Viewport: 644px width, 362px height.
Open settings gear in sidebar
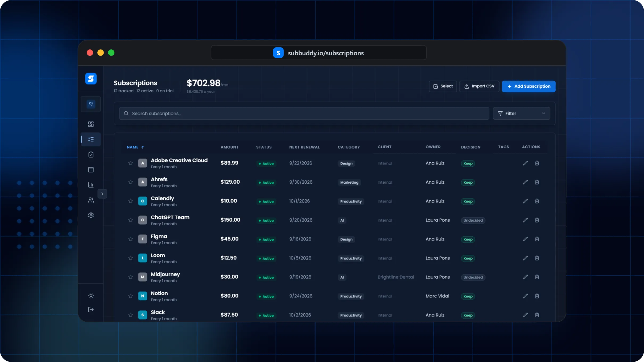(91, 215)
